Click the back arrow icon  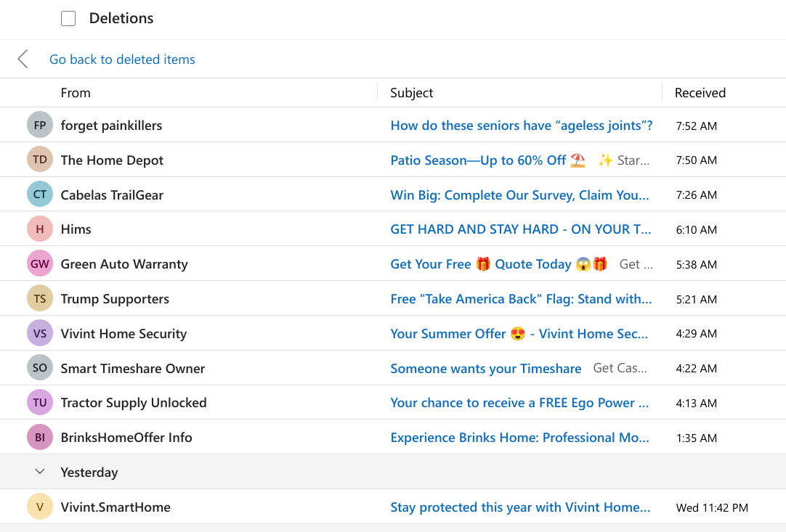click(23, 59)
